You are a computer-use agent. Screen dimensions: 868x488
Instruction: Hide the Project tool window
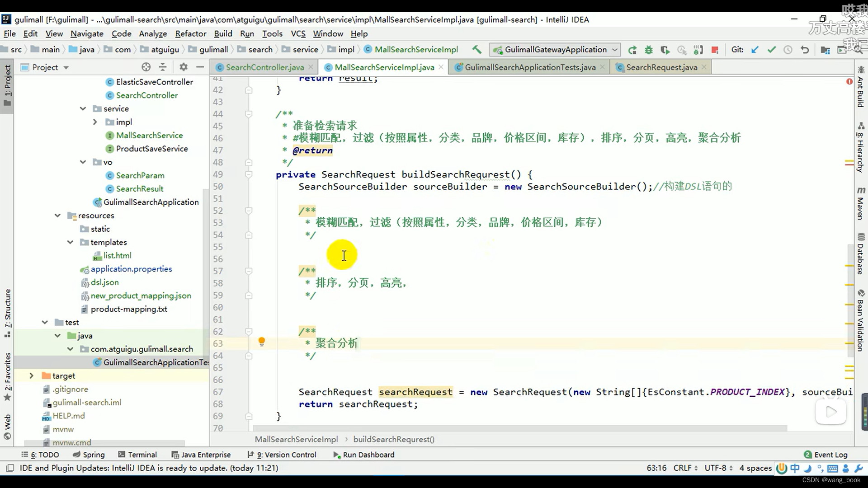tap(200, 67)
